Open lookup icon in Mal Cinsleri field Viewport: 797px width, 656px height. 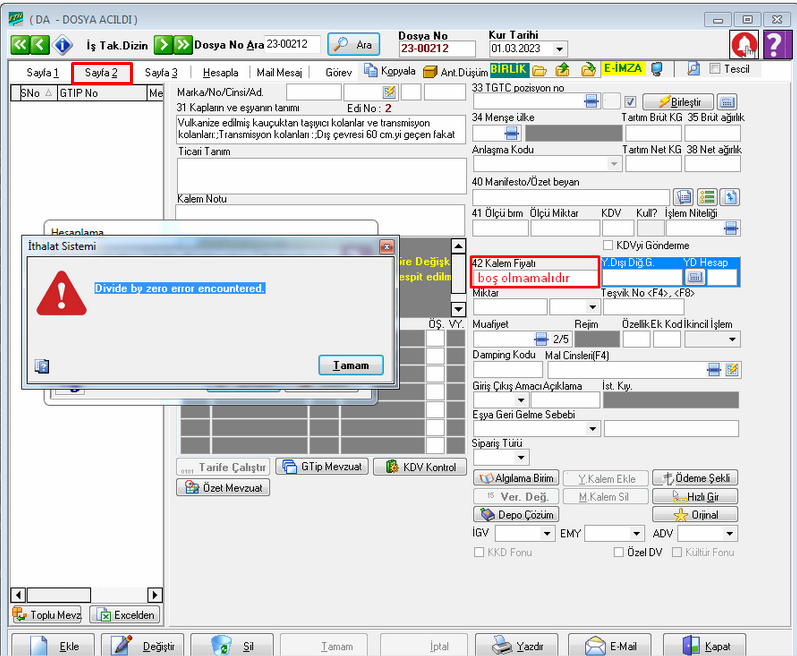click(714, 370)
